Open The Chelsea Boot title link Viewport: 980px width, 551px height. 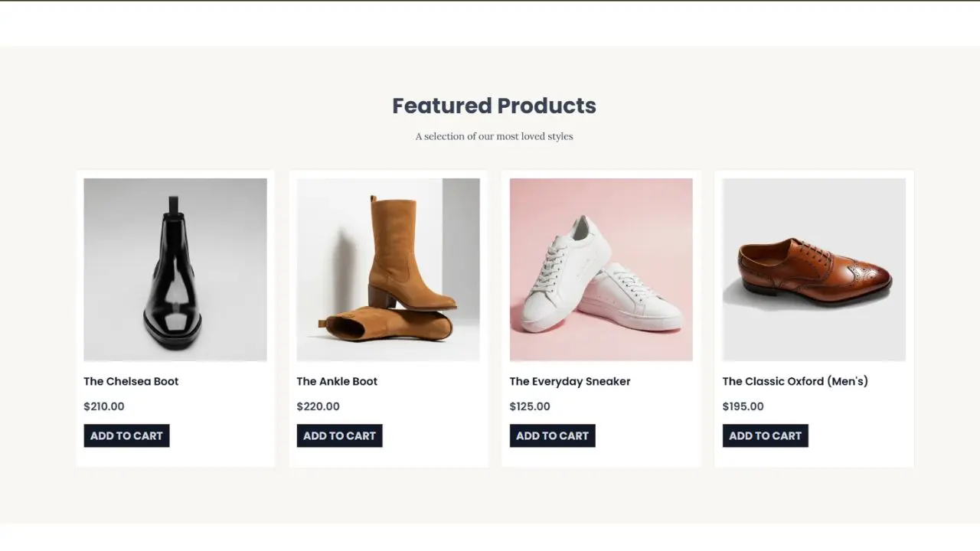click(131, 381)
